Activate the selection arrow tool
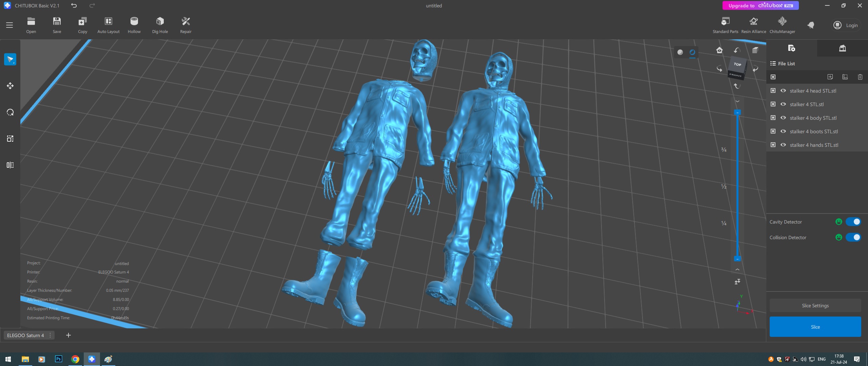This screenshot has height=366, width=868. click(10, 59)
